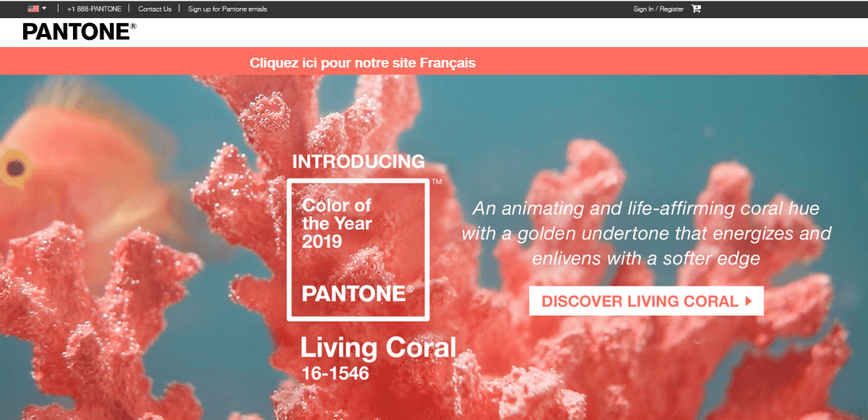Open Sign up for Pantone emails
This screenshot has width=868, height=420.
[227, 9]
